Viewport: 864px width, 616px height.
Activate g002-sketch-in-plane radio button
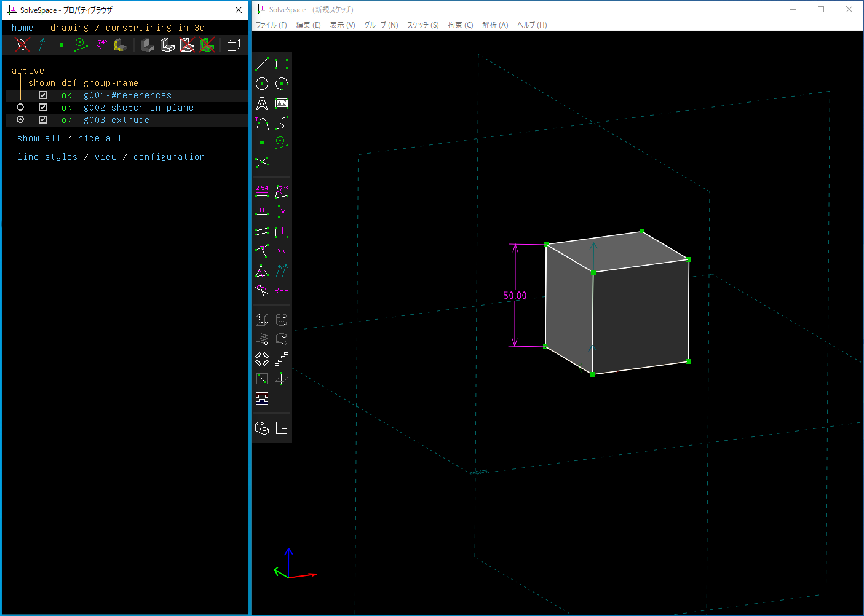pyautogui.click(x=20, y=108)
